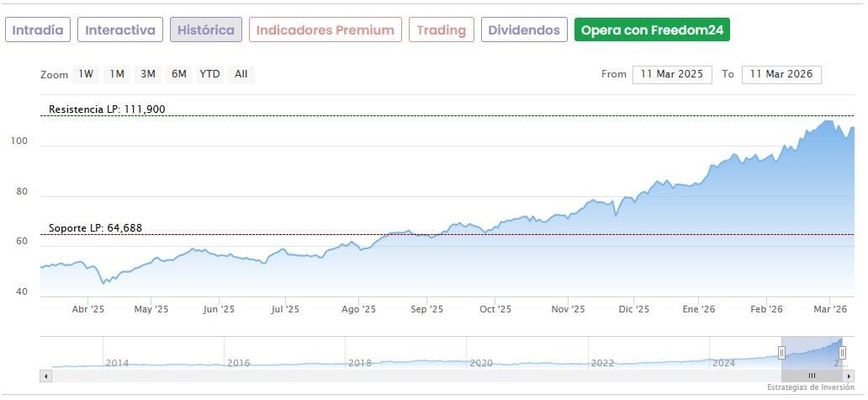Show All historical data
868x400 pixels.
[241, 74]
